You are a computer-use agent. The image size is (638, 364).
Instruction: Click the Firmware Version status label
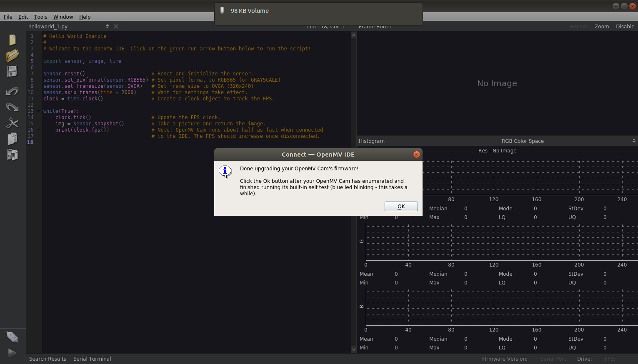505,359
